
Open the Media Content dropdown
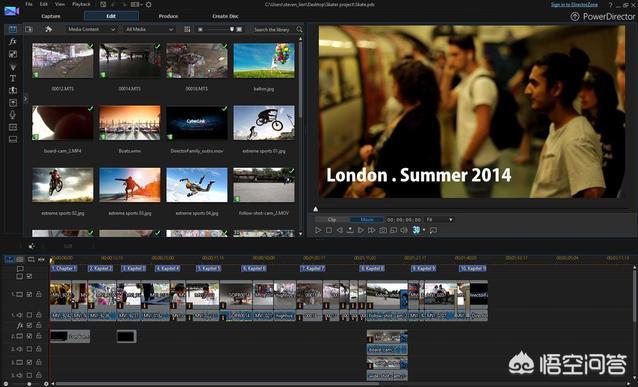[91, 29]
